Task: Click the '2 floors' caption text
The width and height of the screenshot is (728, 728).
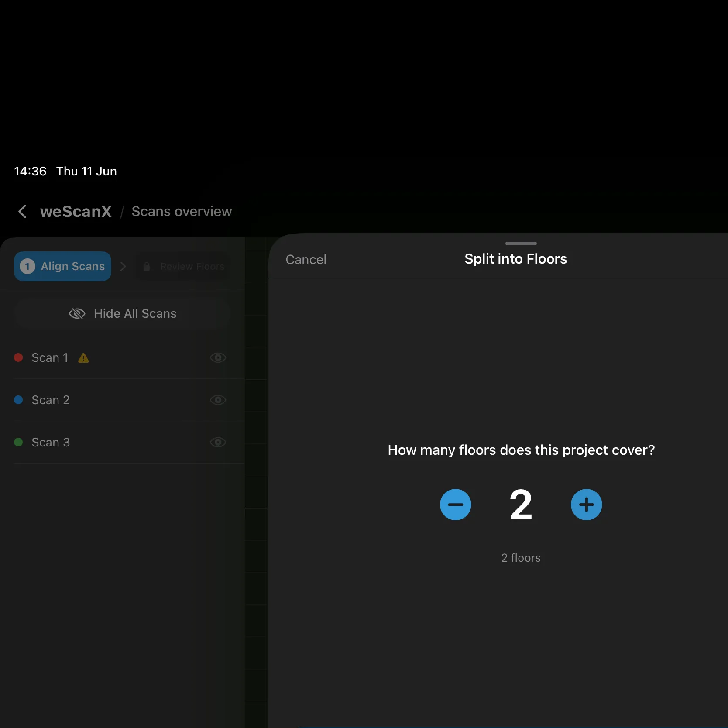Action: pos(521,558)
